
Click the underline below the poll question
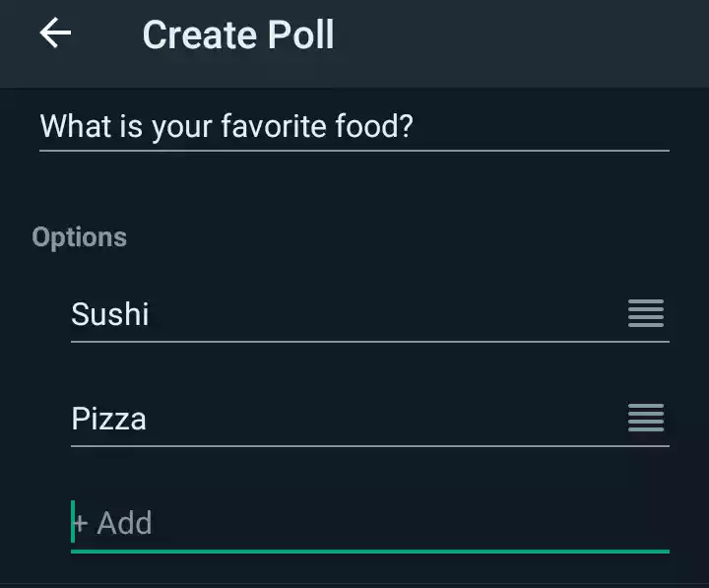tap(354, 151)
